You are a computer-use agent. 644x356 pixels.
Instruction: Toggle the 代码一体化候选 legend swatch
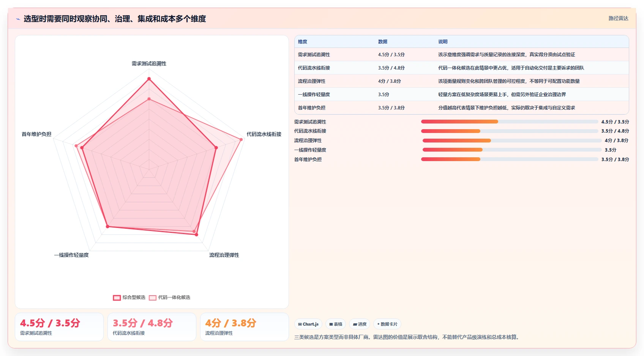(153, 298)
